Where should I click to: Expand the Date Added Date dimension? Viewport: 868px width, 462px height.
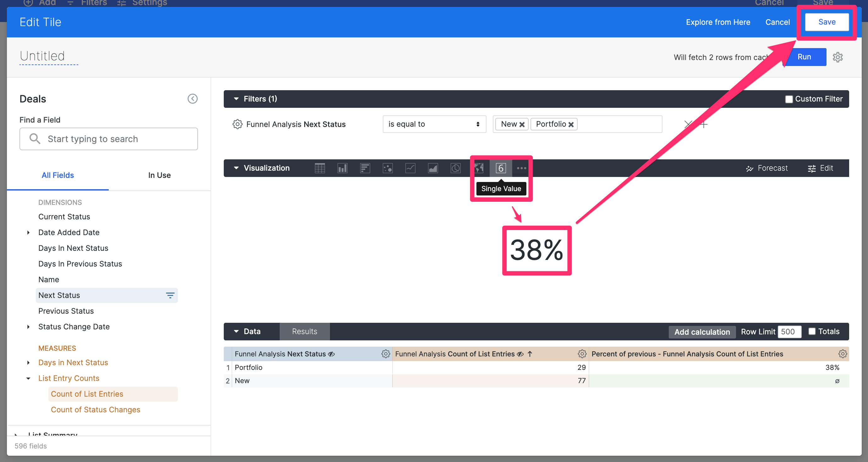coord(28,233)
